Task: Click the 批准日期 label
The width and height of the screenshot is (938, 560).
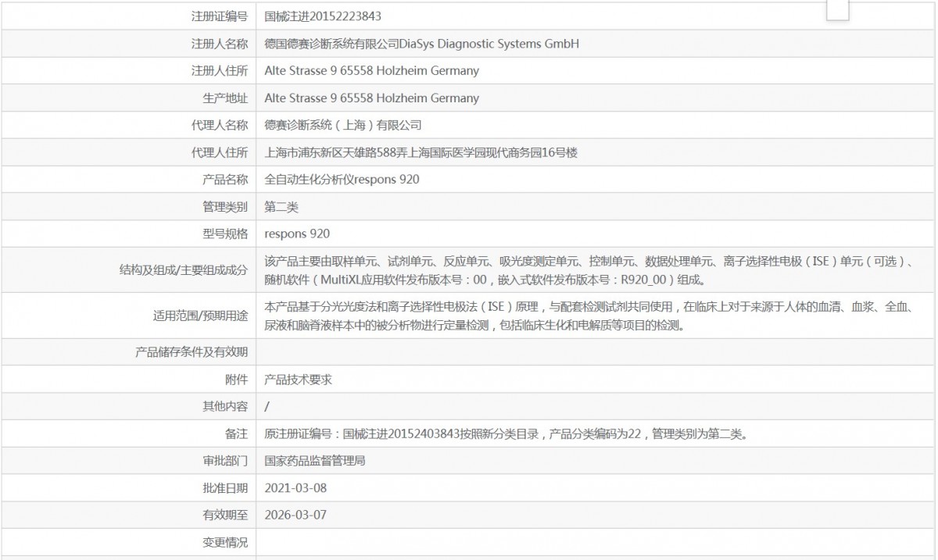Action: (x=225, y=488)
